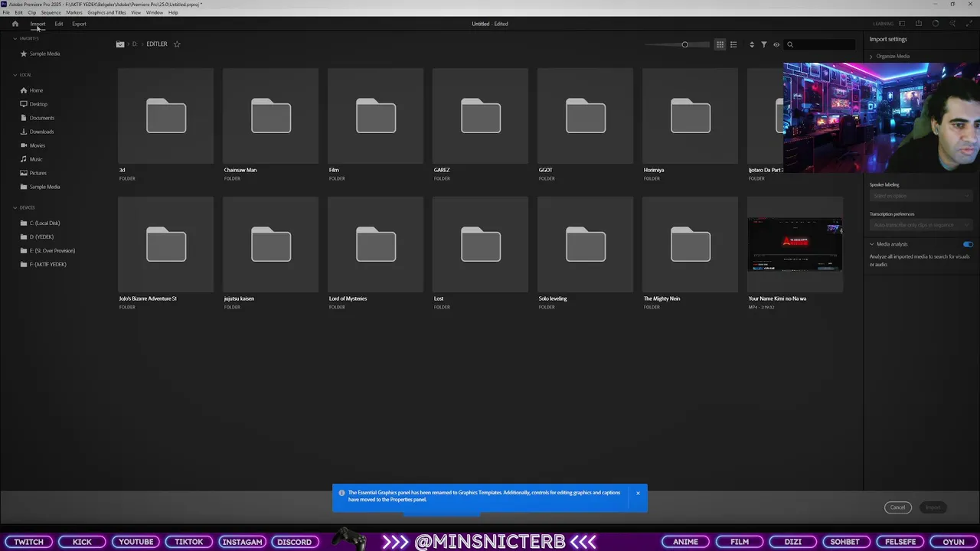Select the Your Name Kimi no Na wa video thumbnail
This screenshot has width=980, height=551.
pyautogui.click(x=795, y=245)
